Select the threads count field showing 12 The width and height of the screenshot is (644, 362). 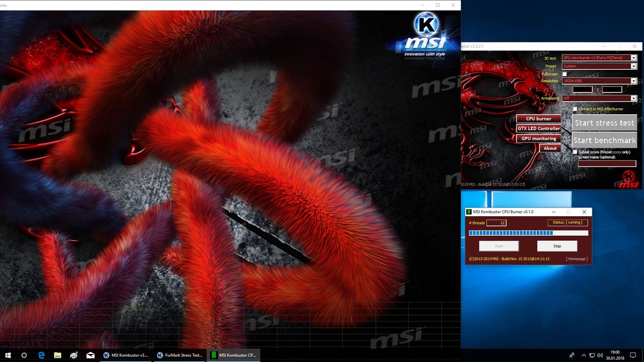496,222
